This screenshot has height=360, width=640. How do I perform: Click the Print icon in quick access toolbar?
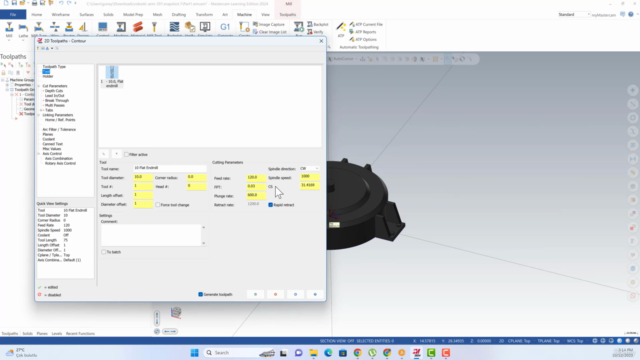pos(35,3)
